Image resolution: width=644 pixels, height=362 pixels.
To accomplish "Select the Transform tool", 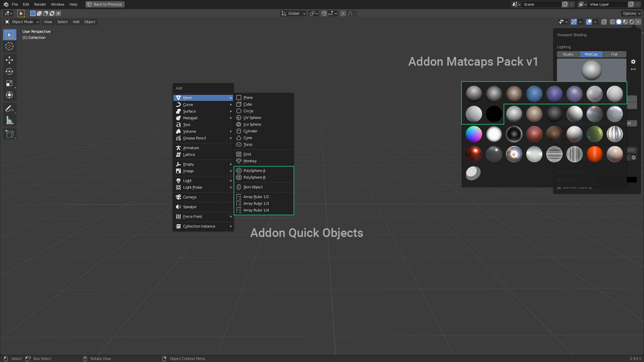I will pos(10,95).
